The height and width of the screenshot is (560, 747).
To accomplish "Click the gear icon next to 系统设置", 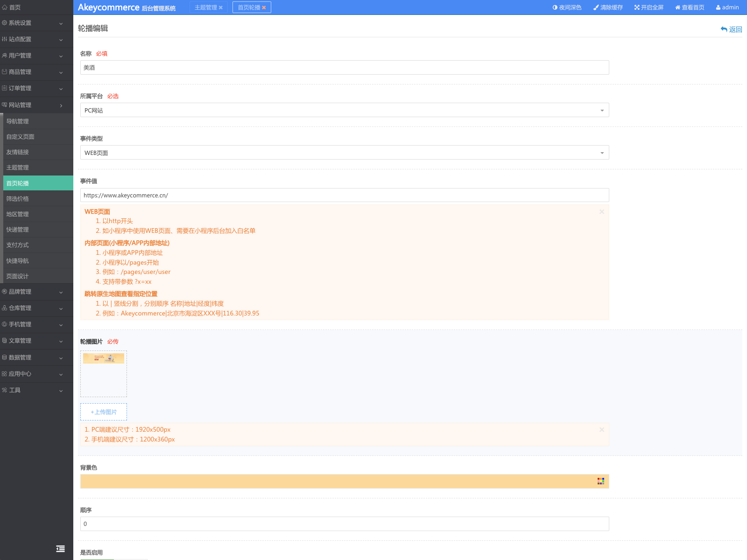I will [5, 23].
